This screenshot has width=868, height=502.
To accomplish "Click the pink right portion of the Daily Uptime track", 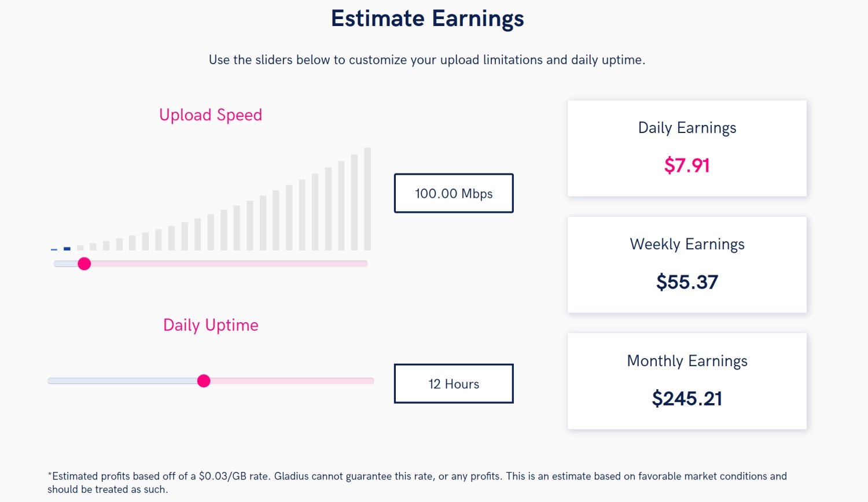I will coord(289,381).
